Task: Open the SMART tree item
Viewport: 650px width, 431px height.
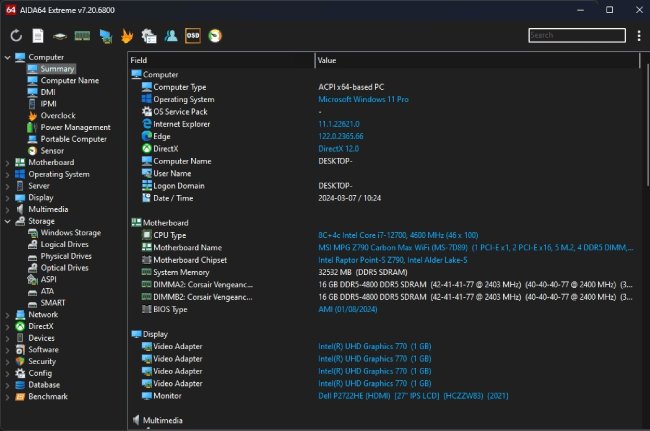Action: [53, 303]
